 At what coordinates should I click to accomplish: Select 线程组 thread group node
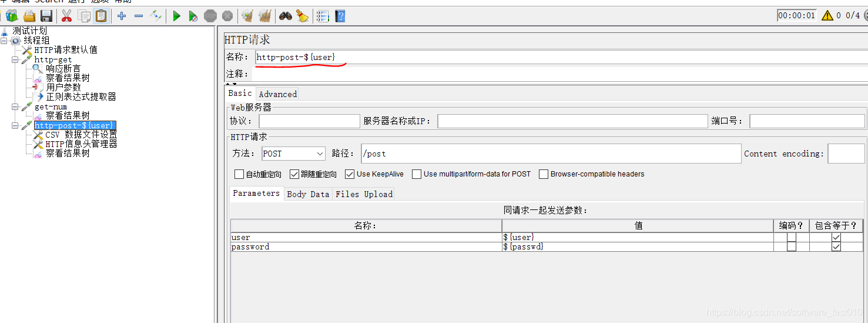pos(36,40)
